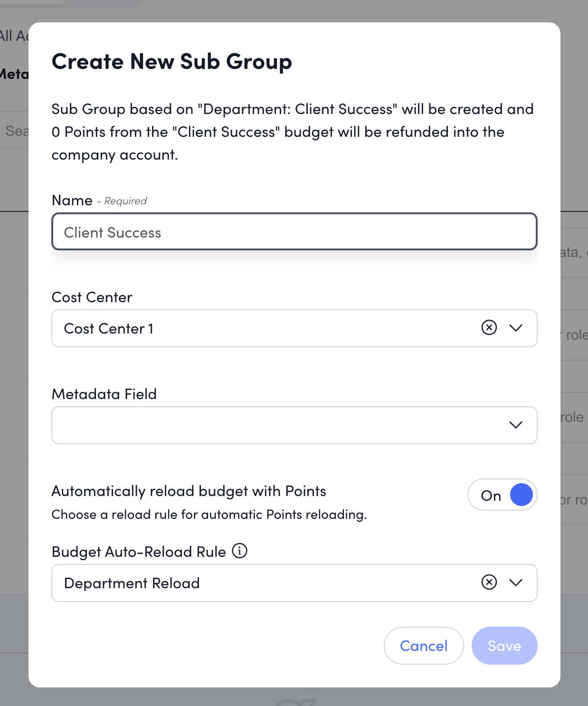Focus the Name field containing Client Success
Viewport: 588px width, 706px height.
click(294, 232)
